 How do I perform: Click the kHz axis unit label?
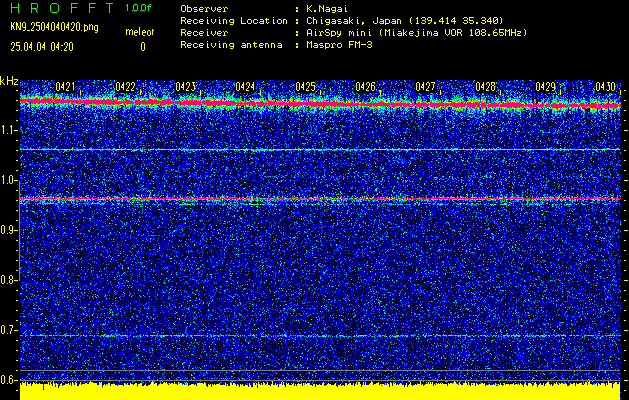point(9,81)
